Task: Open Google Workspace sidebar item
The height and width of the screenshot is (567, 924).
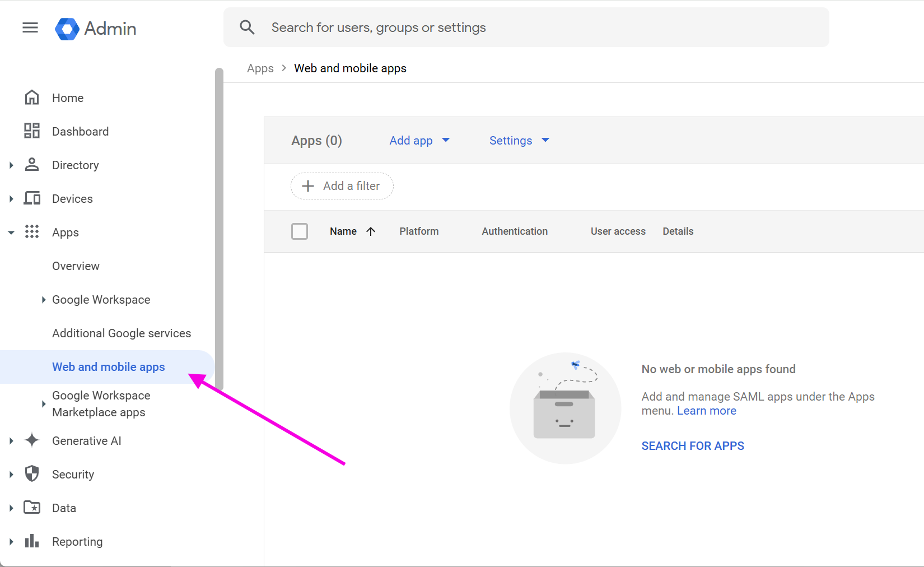Action: [x=101, y=300]
